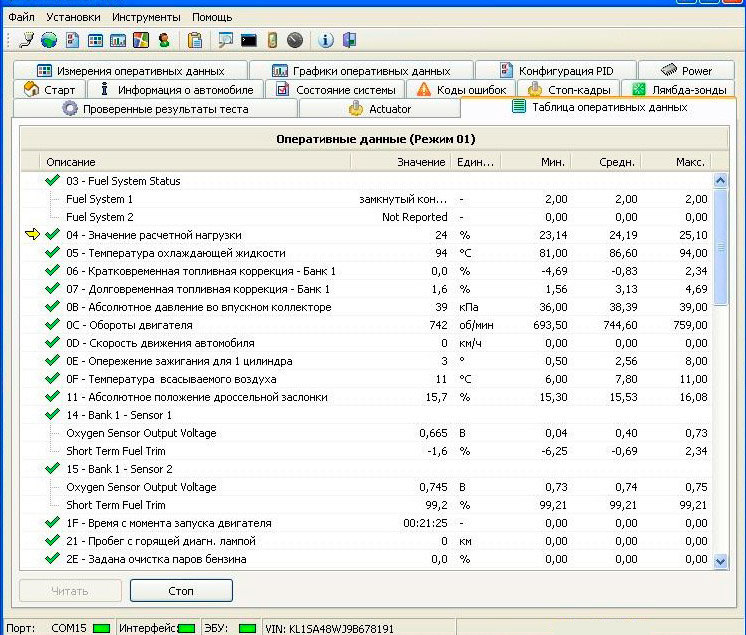Click the disabled Читать button
Screen dimensions: 746x635
pyautogui.click(x=70, y=591)
